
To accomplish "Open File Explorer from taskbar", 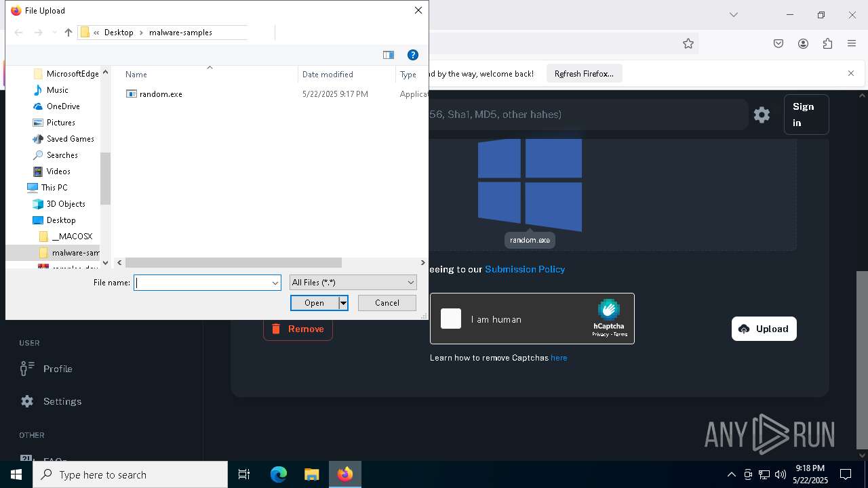I will pos(311,474).
